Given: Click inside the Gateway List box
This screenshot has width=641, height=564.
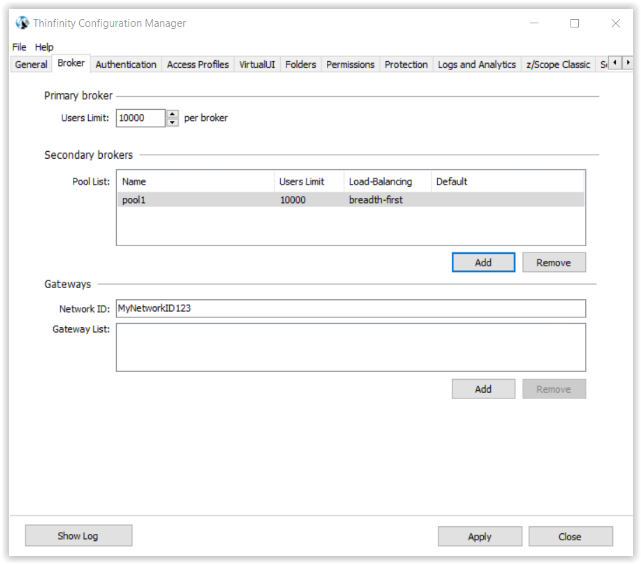Looking at the screenshot, I should coord(351,347).
